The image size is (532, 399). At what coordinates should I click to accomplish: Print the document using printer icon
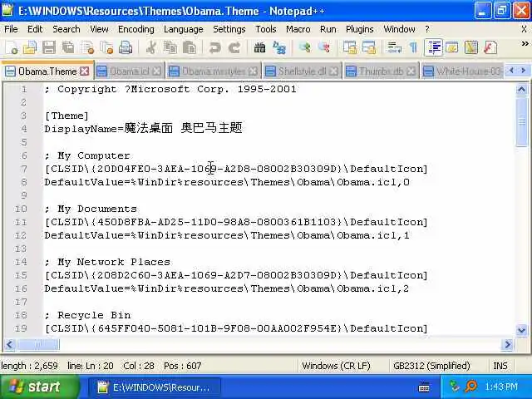(126, 47)
